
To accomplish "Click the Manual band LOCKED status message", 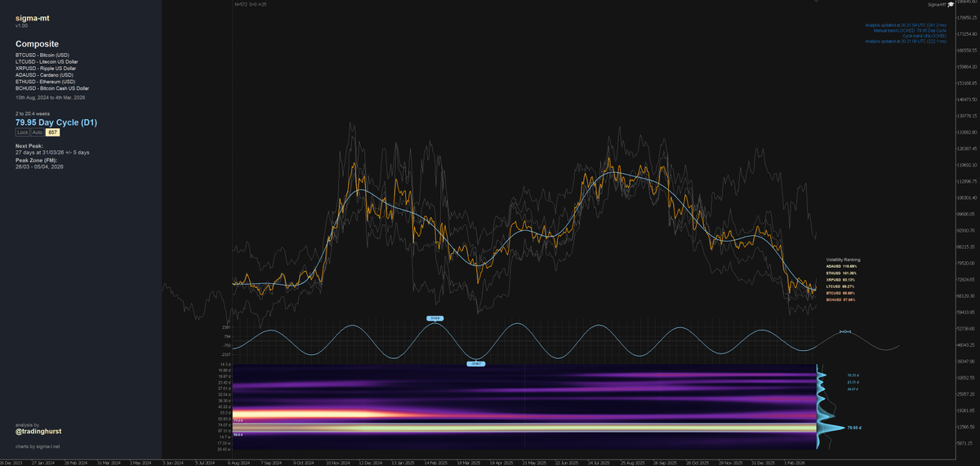I will coord(910,30).
